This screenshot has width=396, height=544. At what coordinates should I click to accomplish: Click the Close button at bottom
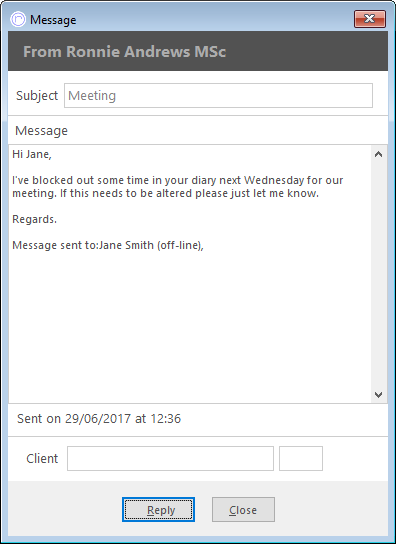[243, 509]
